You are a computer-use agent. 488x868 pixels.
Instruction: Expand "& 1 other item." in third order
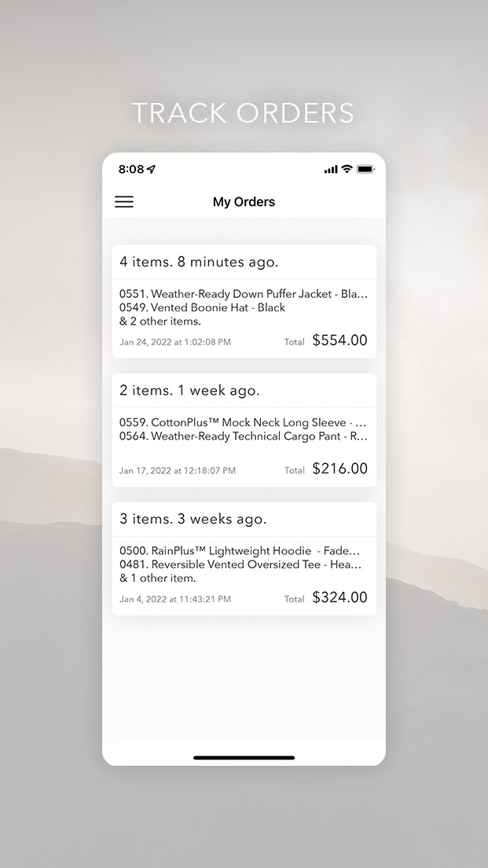click(158, 578)
